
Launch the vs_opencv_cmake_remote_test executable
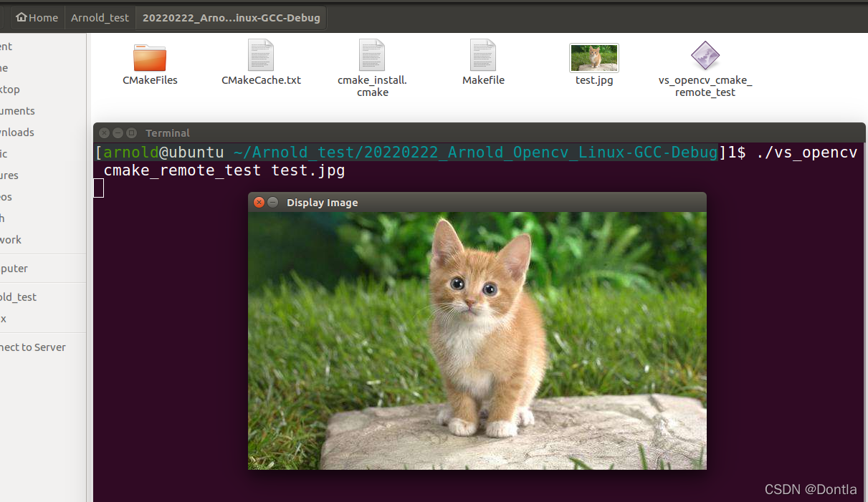click(x=705, y=56)
